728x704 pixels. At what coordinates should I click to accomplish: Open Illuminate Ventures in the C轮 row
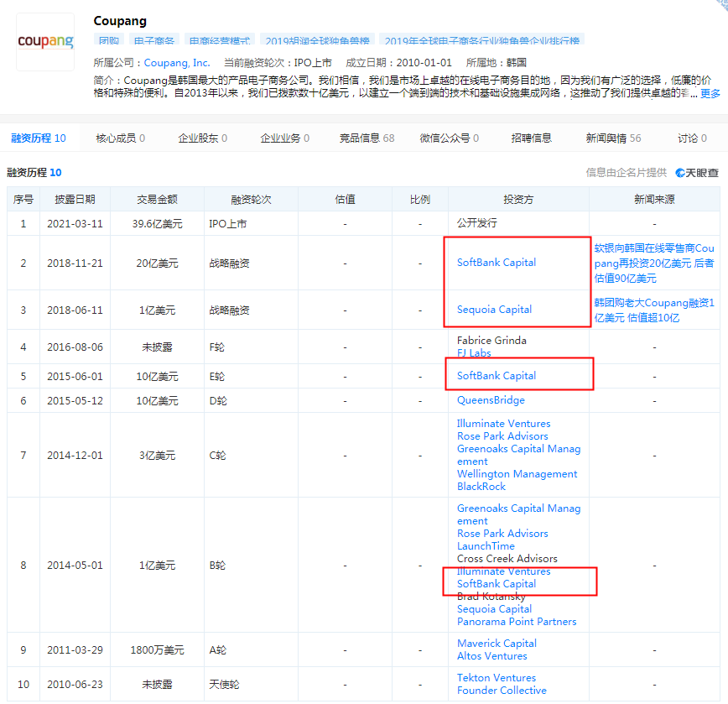point(504,424)
